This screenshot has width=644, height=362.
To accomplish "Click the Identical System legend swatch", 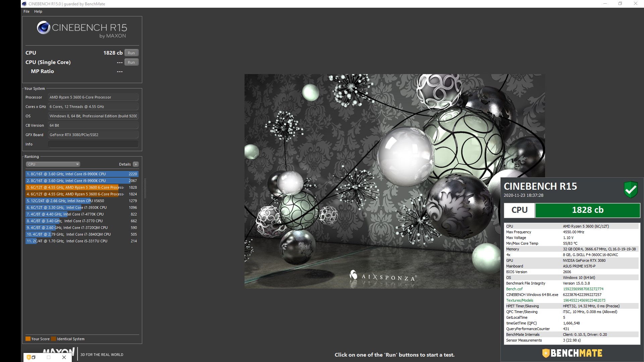I will click(x=54, y=339).
